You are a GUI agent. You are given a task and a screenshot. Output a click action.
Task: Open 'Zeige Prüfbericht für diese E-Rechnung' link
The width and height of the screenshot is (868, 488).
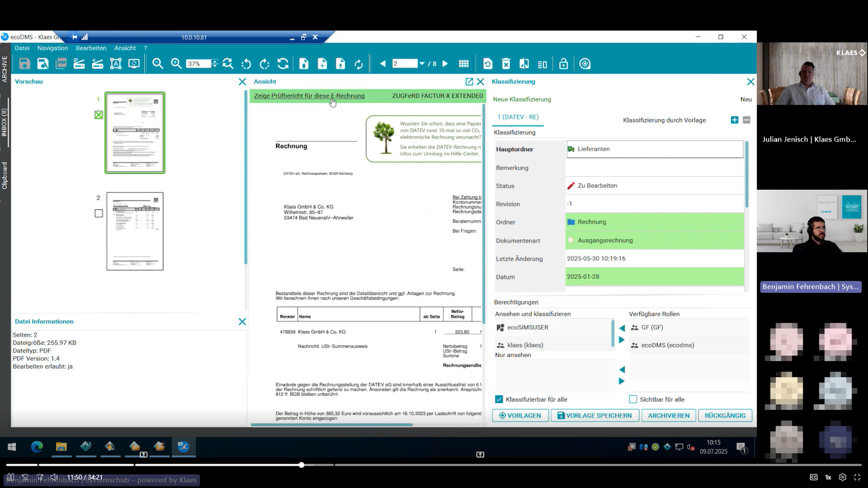pyautogui.click(x=309, y=96)
